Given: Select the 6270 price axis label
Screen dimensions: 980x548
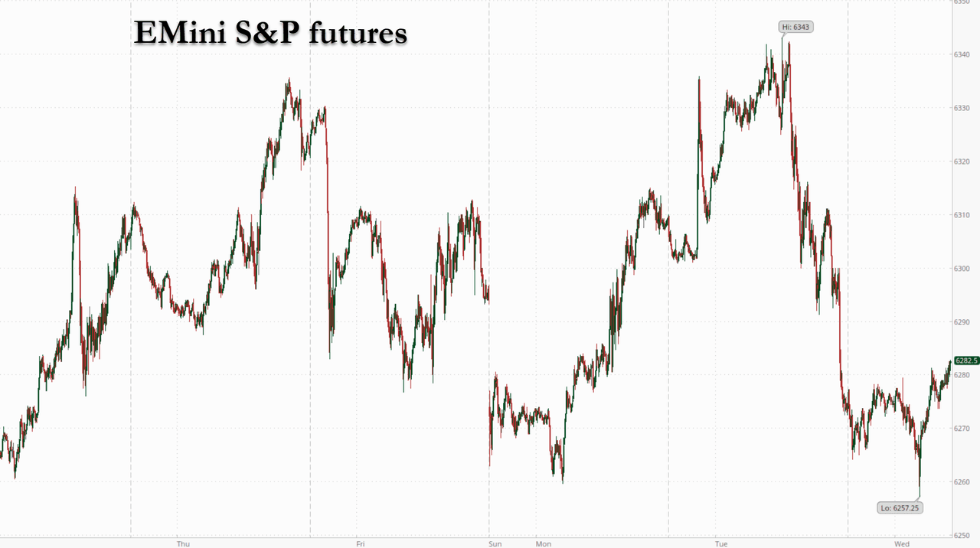Looking at the screenshot, I should coord(962,429).
